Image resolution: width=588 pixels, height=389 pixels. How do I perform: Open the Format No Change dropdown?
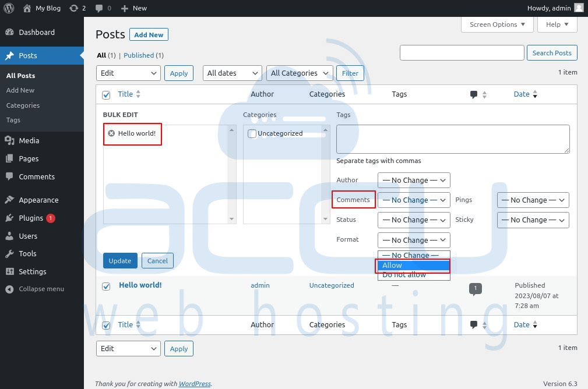(413, 240)
